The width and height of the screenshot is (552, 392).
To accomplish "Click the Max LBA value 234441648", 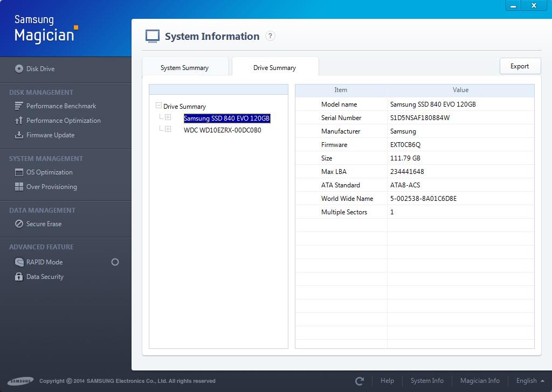I will click(407, 172).
